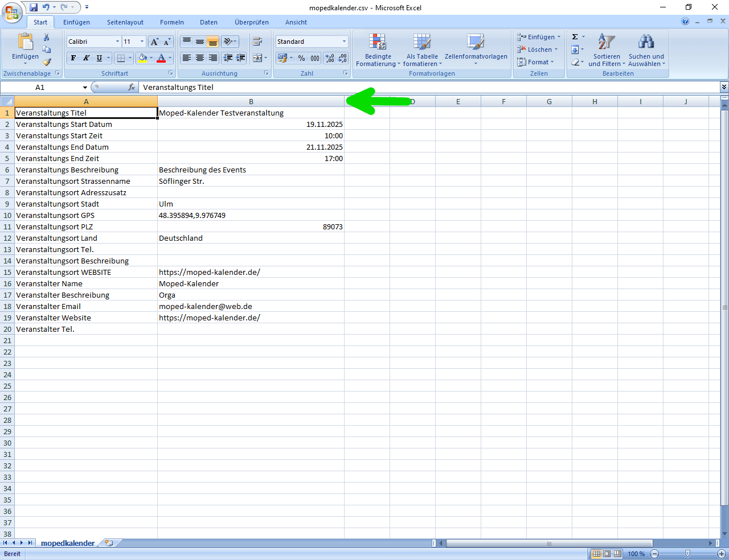Switch to Page Layout view in status bar

tap(607, 554)
